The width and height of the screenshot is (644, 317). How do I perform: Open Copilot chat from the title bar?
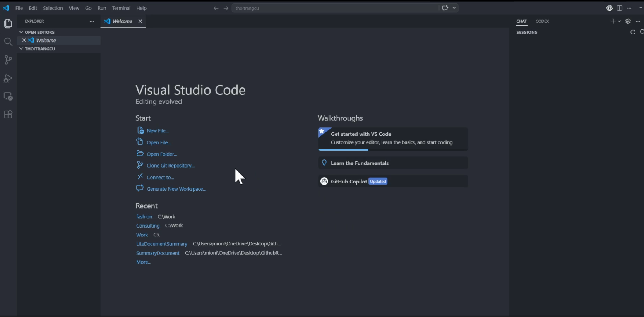pos(445,8)
